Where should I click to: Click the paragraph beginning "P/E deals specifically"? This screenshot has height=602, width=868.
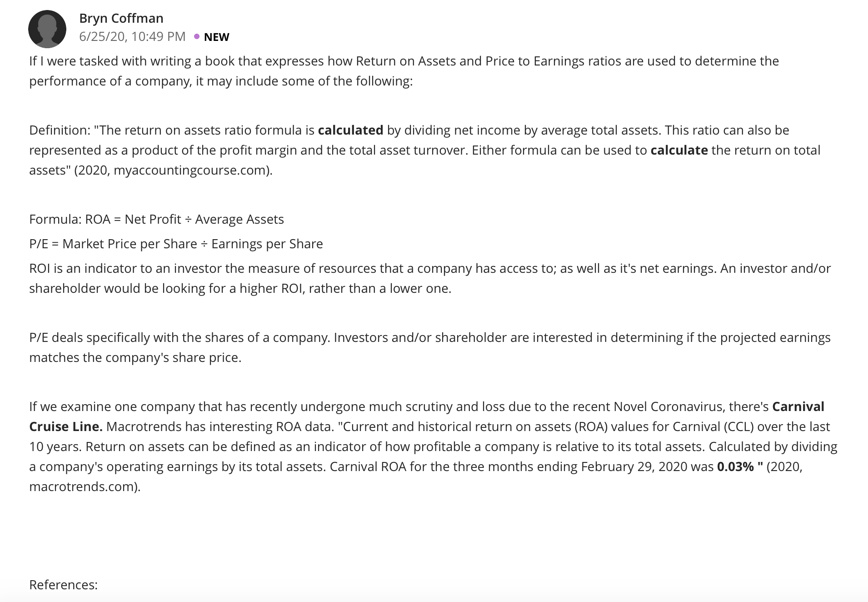(430, 347)
